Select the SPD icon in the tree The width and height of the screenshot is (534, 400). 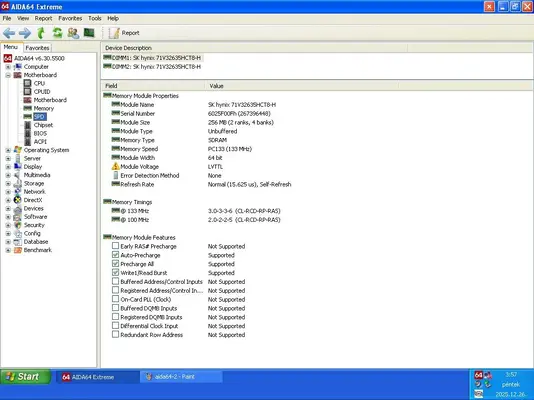tap(28, 117)
